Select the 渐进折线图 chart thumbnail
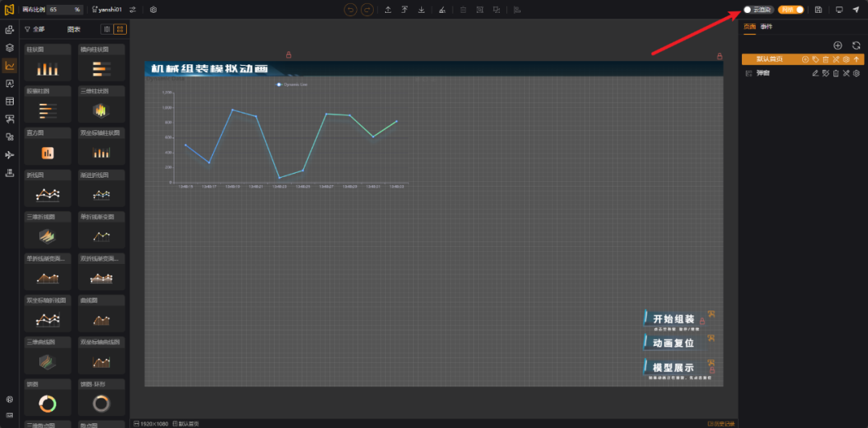 coord(101,188)
